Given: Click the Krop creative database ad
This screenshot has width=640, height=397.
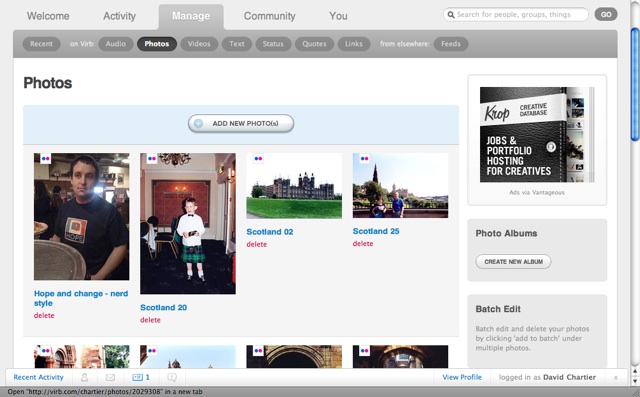Looking at the screenshot, I should click(x=537, y=134).
